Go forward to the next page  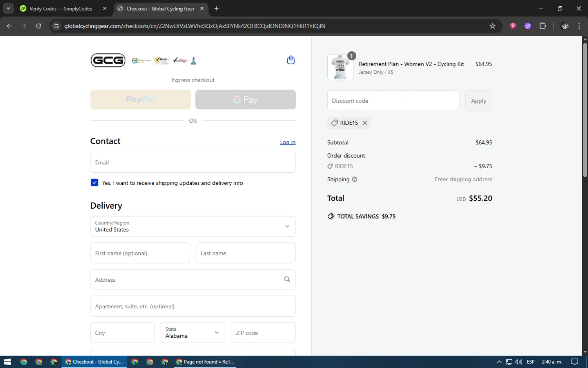[x=24, y=26]
